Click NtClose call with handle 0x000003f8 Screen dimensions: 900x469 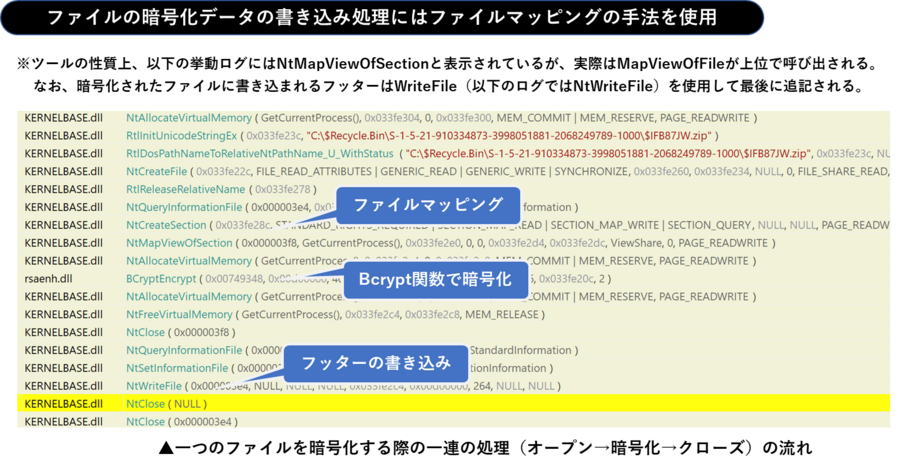145,332
